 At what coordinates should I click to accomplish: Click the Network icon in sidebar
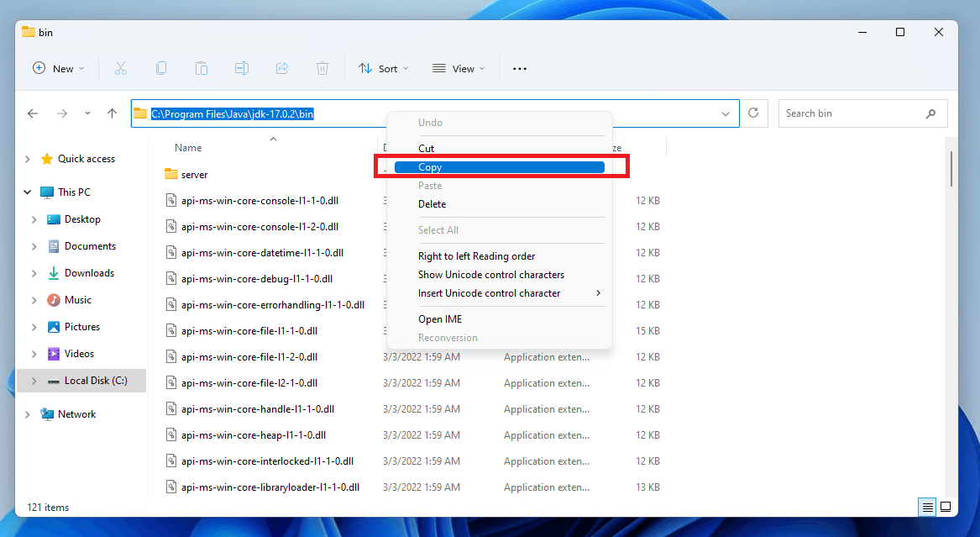[47, 413]
